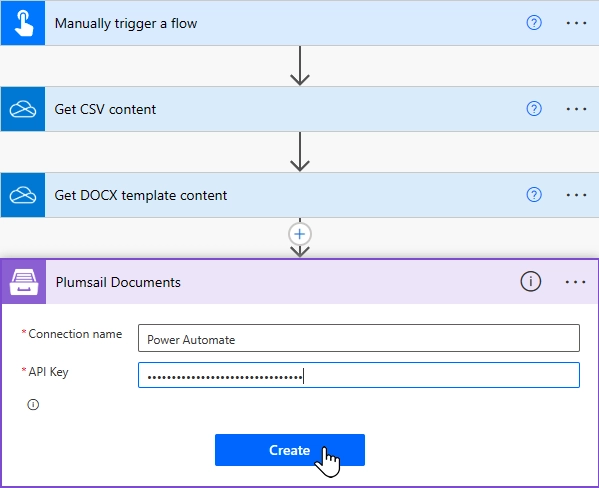Open help for Get DOCX template content
The image size is (599, 488).
pos(534,195)
